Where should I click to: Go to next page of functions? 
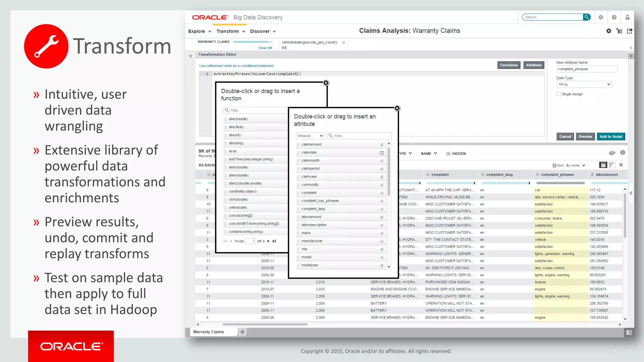pos(268,241)
